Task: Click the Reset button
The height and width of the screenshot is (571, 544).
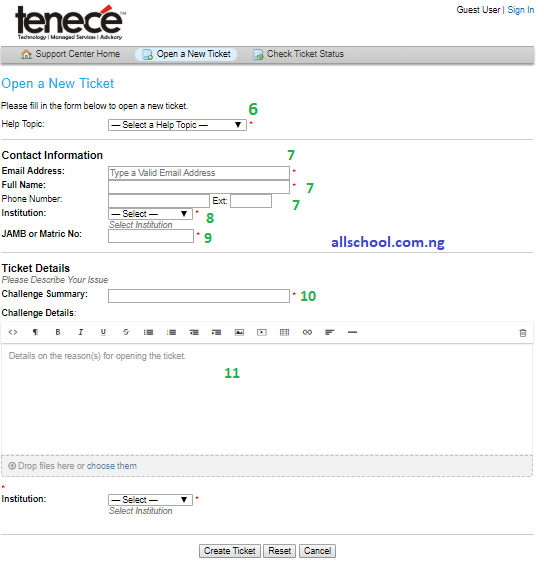Action: point(280,551)
